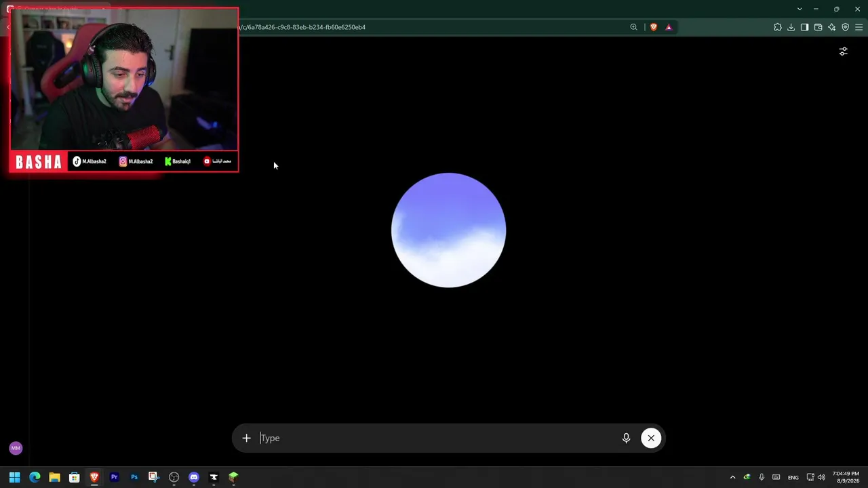Open the Brave VPN shield icon
Screen dimensions: 868x488
(845, 27)
